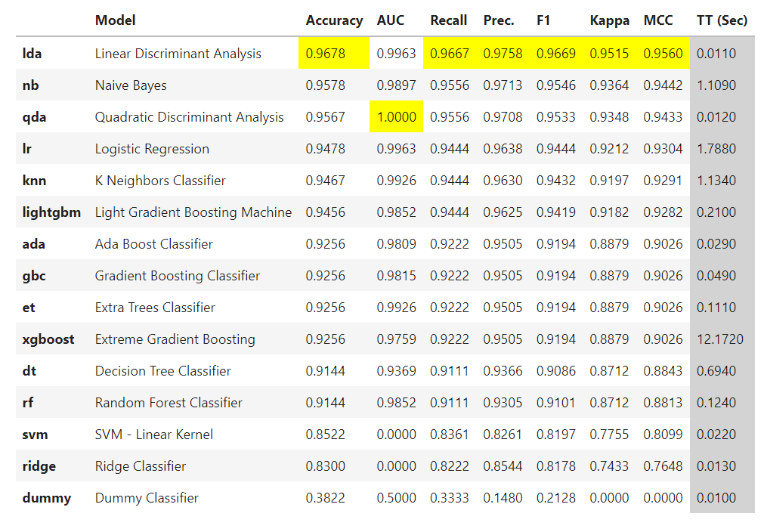Viewport: 764px width, 532px height.
Task: Click the SVM - Linear Kernel model name
Action: click(x=154, y=435)
